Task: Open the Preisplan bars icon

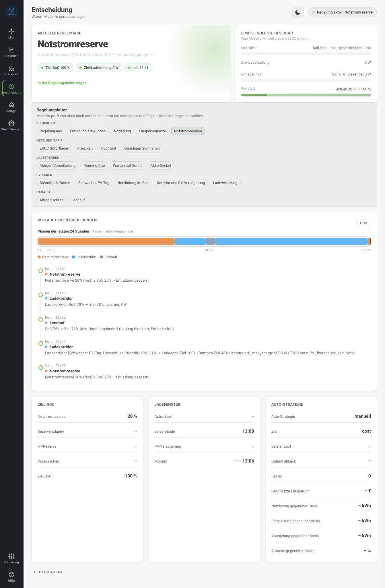Action: (11, 68)
